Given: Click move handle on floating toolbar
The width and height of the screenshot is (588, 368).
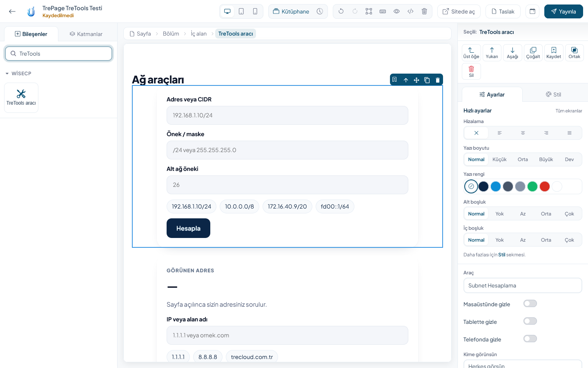Looking at the screenshot, I should 416,80.
